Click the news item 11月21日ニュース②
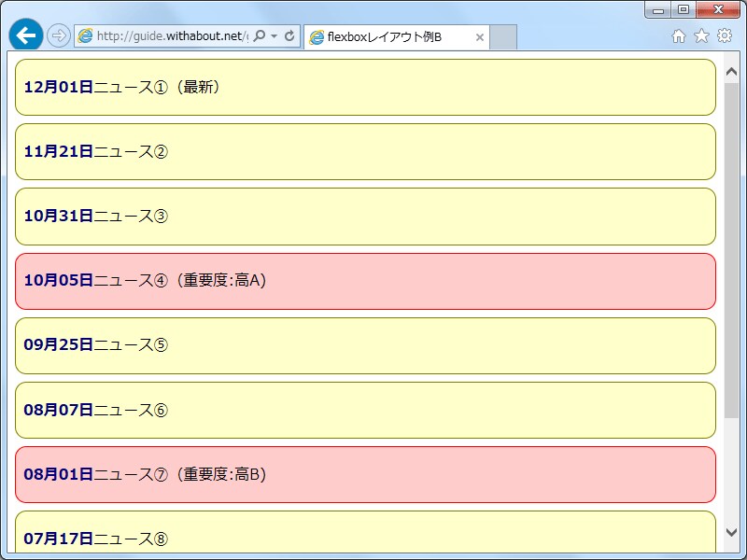This screenshot has width=747, height=560. point(365,152)
